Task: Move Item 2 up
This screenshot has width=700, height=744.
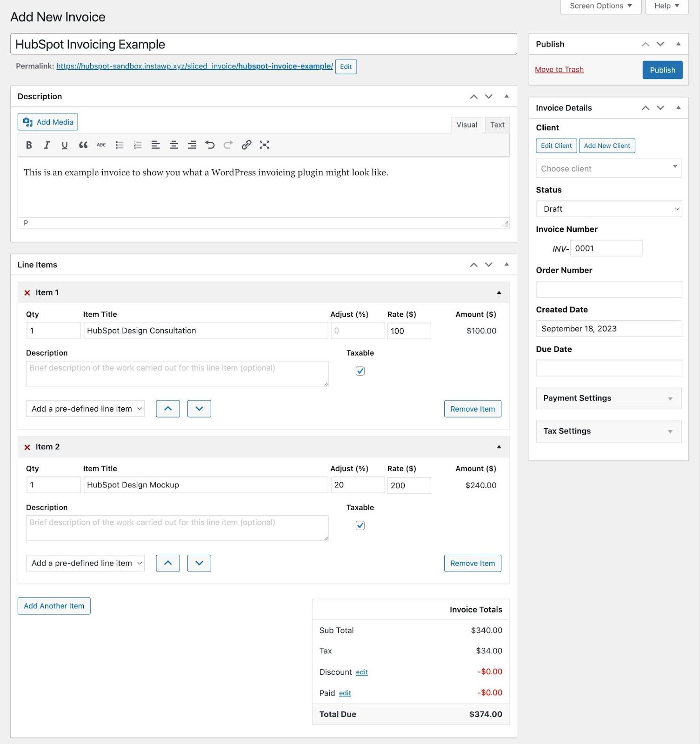Action: (168, 563)
